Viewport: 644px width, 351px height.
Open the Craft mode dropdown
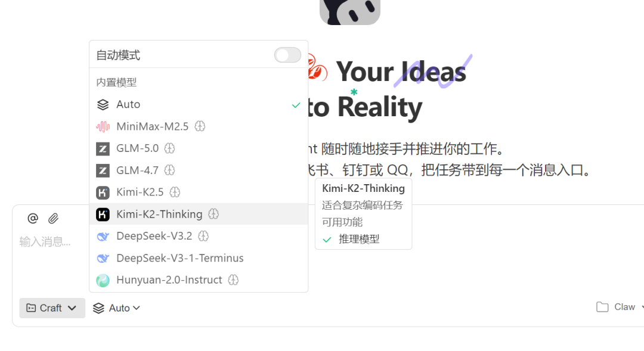(x=52, y=308)
